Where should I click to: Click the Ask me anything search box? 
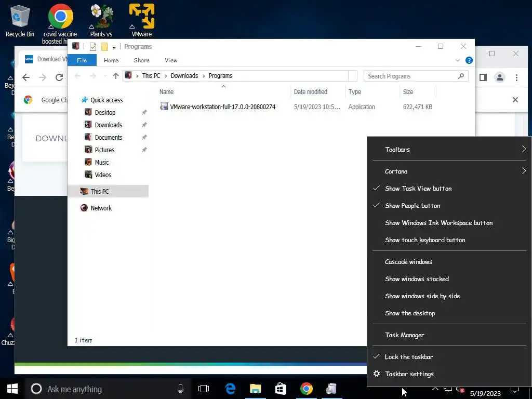pos(109,389)
